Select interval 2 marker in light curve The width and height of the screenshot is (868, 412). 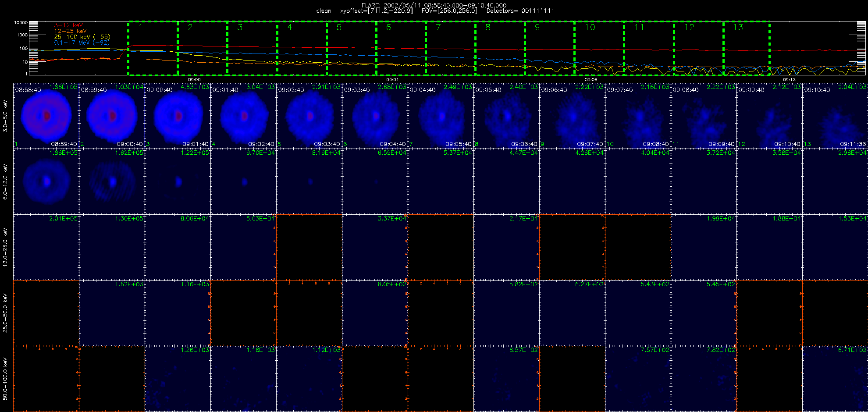190,27
